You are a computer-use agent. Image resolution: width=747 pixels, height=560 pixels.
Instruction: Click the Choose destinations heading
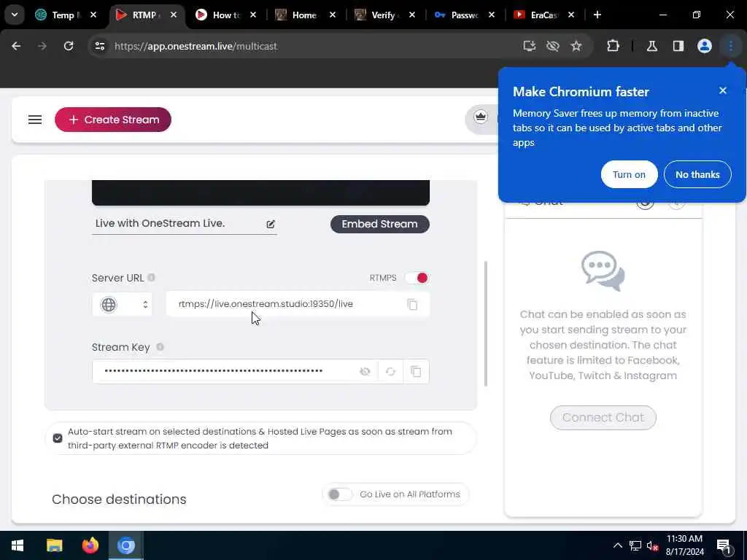click(x=119, y=499)
